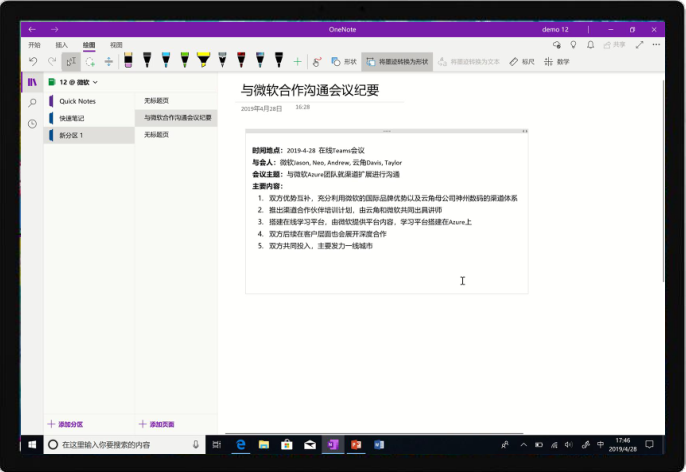Toggle the notebooks navigation pane icon
The height and width of the screenshot is (472, 686).
coord(32,82)
